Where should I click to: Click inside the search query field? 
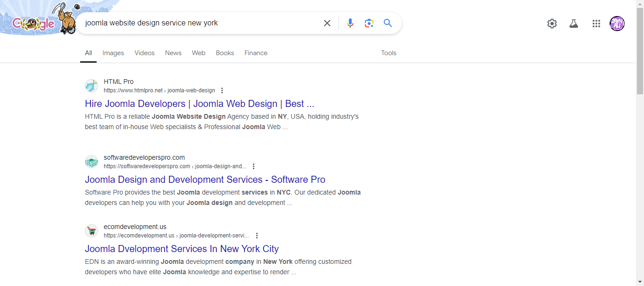point(198,23)
